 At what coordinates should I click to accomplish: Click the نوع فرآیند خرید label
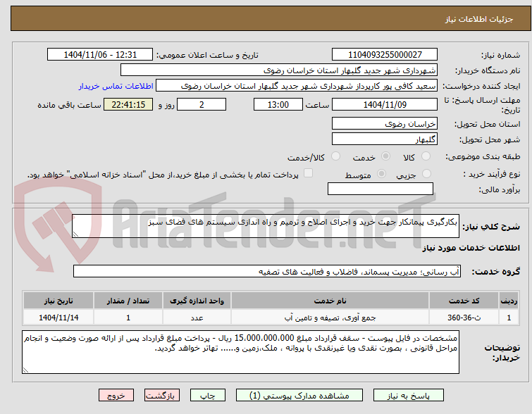coord(491,175)
